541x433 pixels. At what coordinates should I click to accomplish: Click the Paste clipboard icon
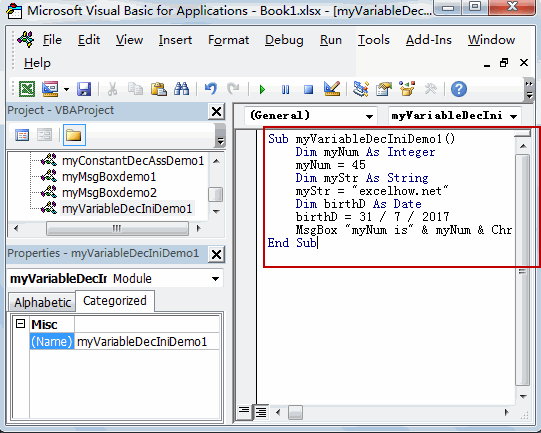point(159,89)
